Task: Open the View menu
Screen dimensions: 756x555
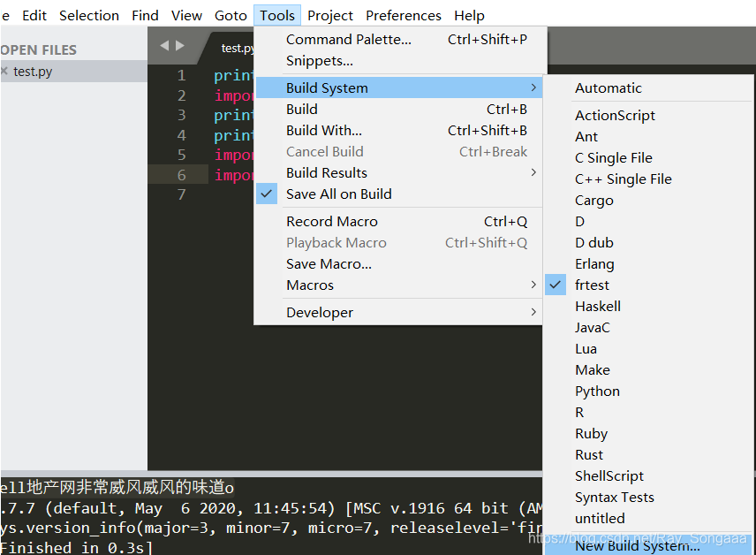Action: coord(186,15)
